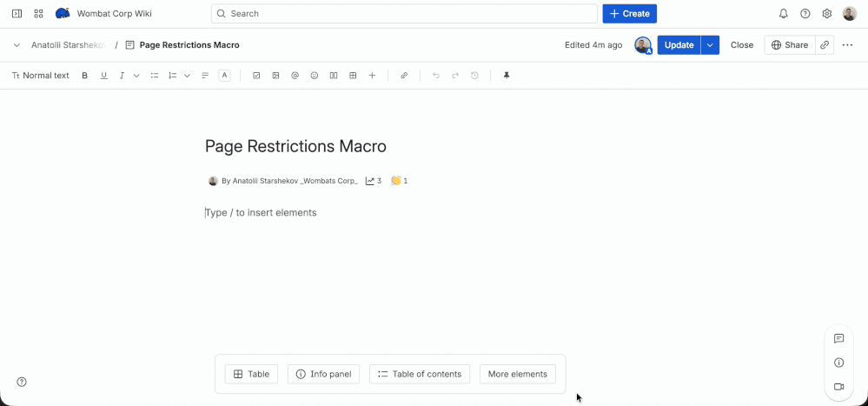Click the undo arrow
Viewport: 868px width, 406px height.
pos(436,76)
